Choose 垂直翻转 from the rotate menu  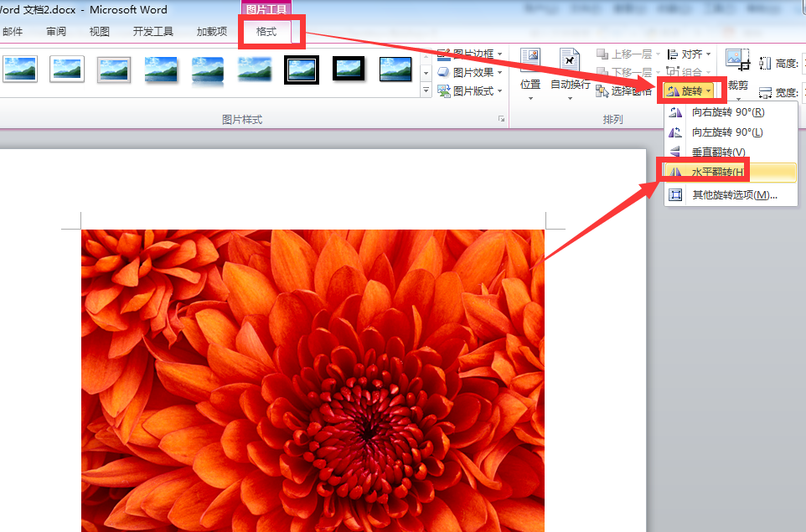[731, 152]
